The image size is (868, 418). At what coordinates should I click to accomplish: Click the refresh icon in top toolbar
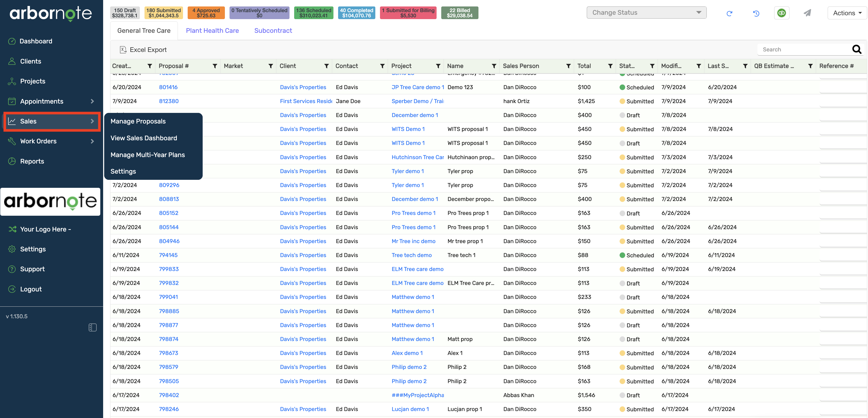click(x=729, y=13)
